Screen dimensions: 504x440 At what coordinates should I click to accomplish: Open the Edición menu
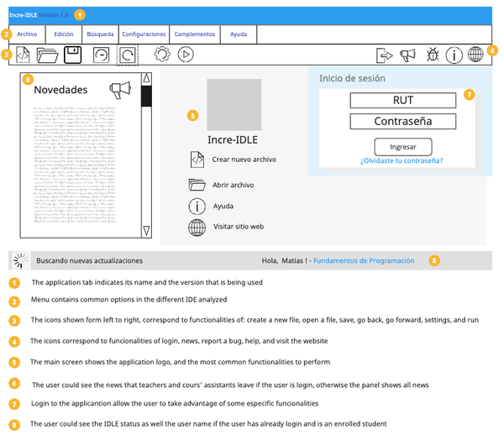click(x=64, y=34)
